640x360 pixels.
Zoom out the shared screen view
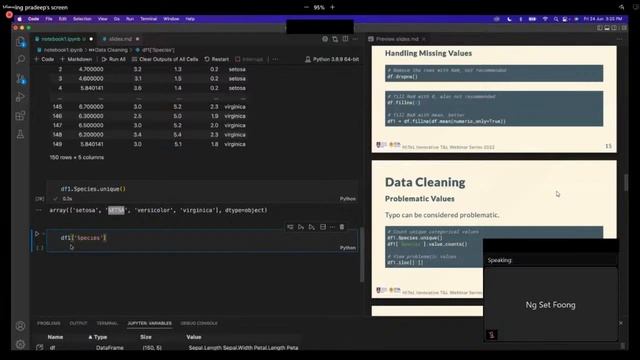tap(306, 7)
